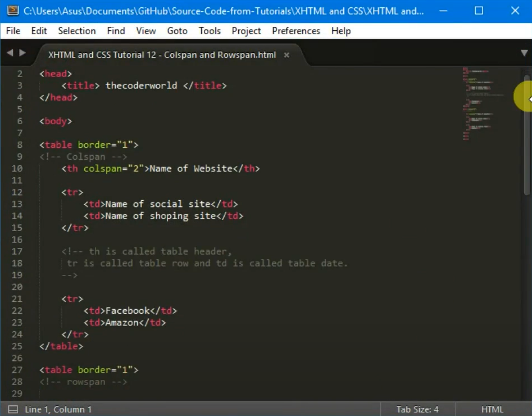Open the Selection menu
The image size is (532, 416).
pyautogui.click(x=76, y=31)
